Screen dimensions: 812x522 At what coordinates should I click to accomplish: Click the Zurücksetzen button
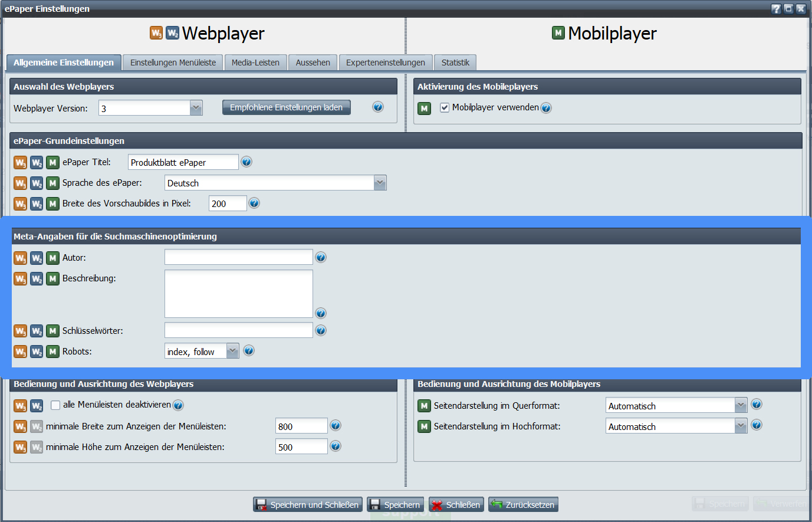tap(523, 505)
